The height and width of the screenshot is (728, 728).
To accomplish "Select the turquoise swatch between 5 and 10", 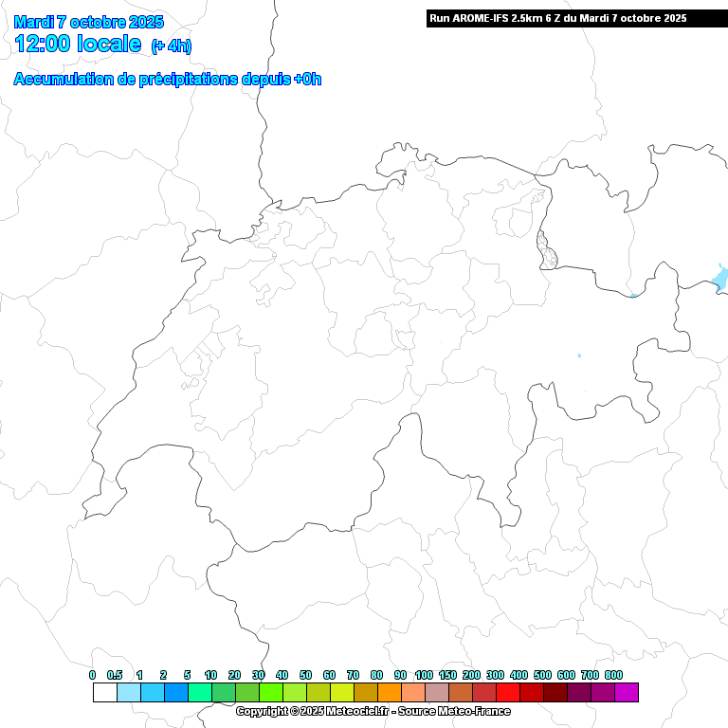I will click(x=199, y=693).
